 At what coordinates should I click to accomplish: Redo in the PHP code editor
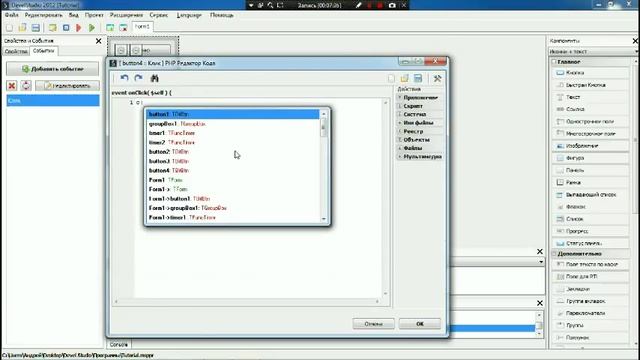click(138, 78)
